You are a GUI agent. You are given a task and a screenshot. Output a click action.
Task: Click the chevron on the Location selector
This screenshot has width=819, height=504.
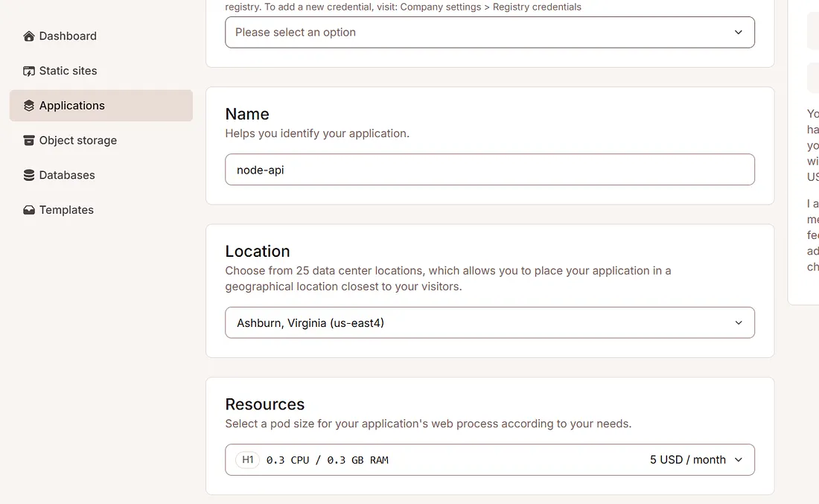(x=738, y=322)
